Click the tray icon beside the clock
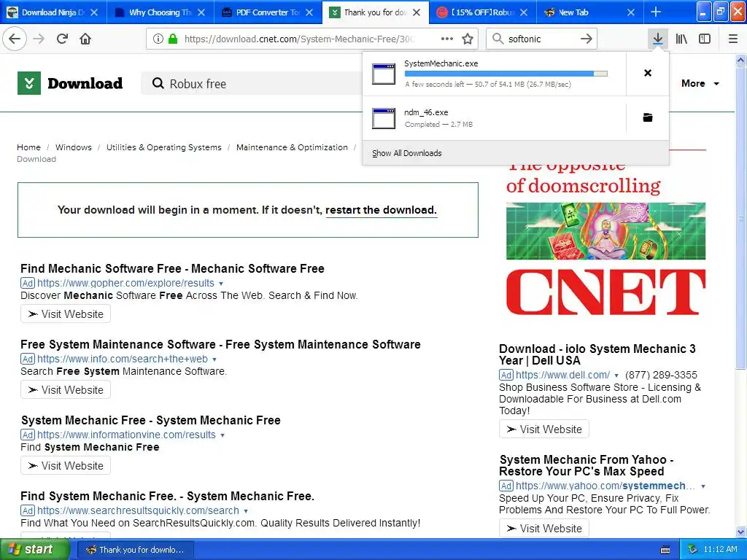 pos(693,550)
